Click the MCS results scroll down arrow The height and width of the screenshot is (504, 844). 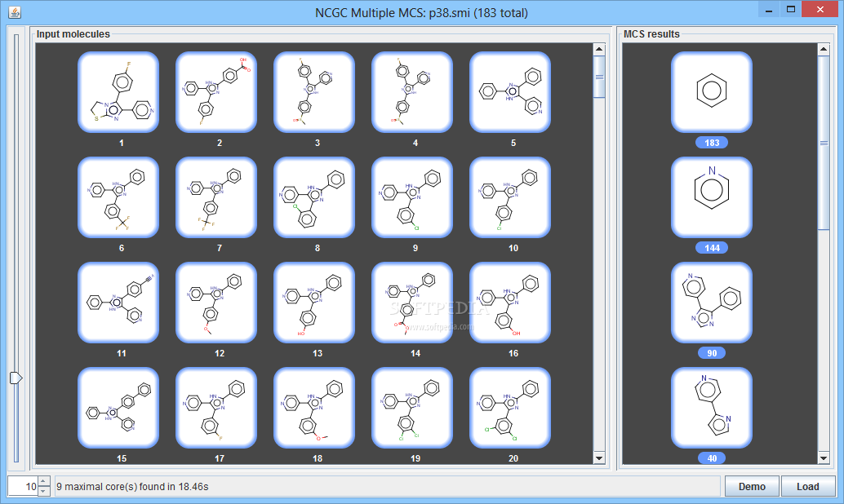tap(824, 458)
